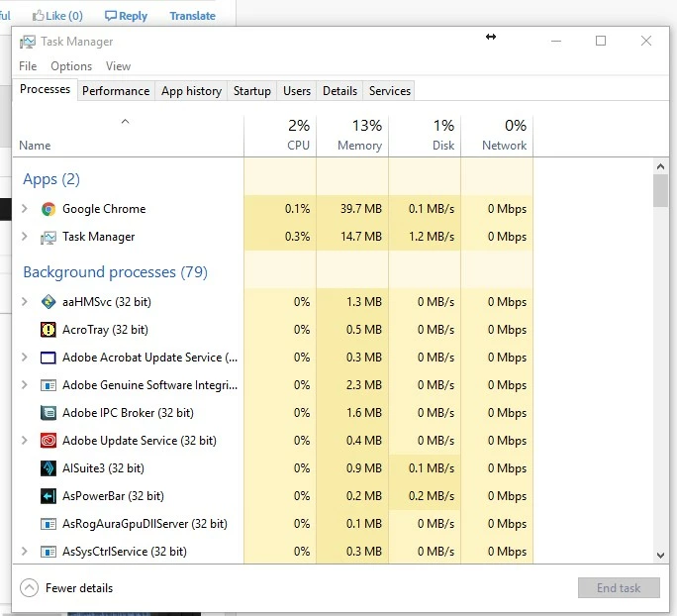Switch to the App history tab
This screenshot has height=616, width=677.
191,91
